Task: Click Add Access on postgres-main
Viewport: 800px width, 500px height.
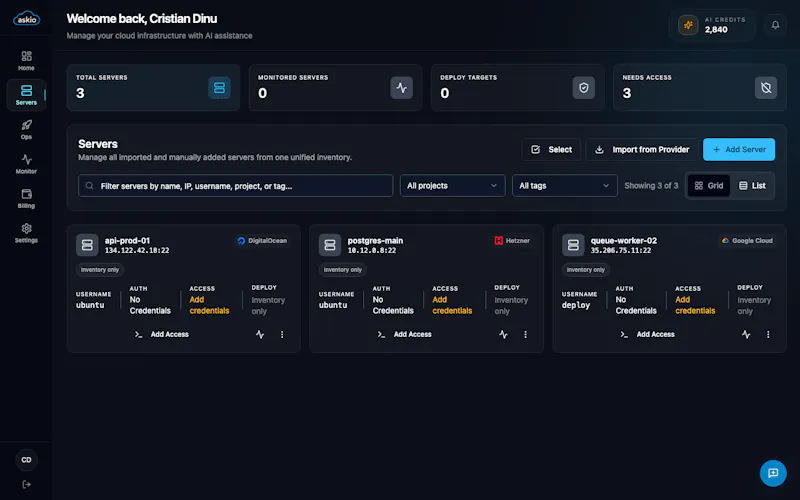Action: [405, 334]
